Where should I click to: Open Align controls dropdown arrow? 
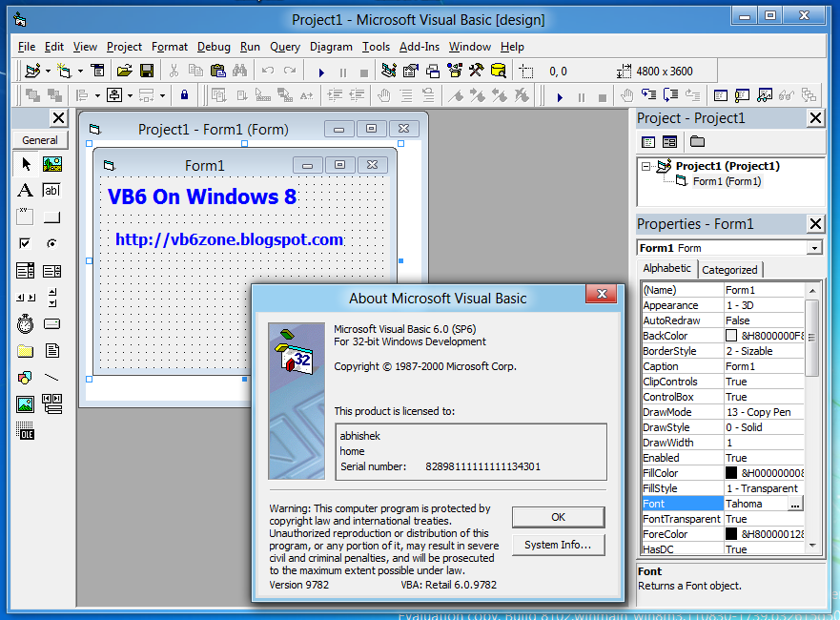click(97, 96)
